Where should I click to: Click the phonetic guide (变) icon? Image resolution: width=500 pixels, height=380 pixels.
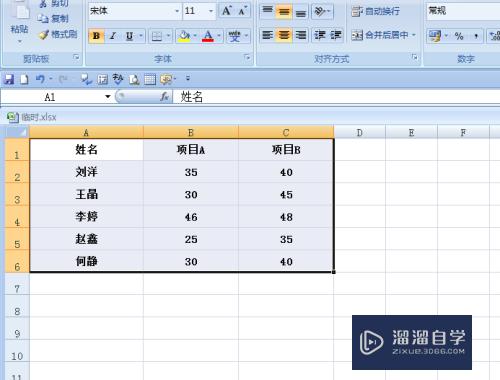[234, 36]
